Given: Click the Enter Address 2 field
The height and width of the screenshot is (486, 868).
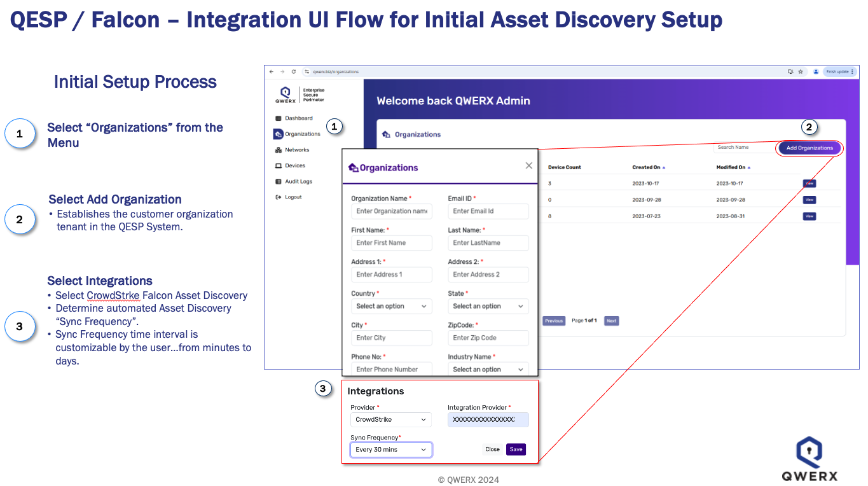Looking at the screenshot, I should pos(488,275).
